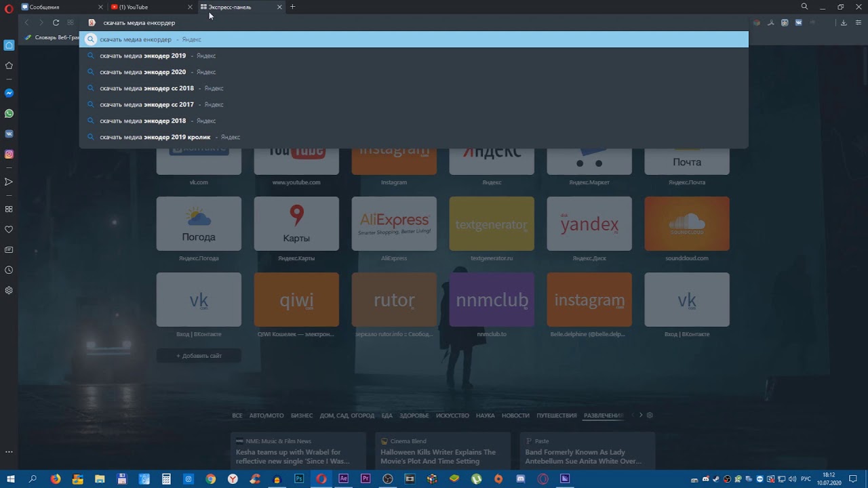Open the heart bookmarks icon in the sidebar
Viewport: 868px width, 488px height.
[9, 229]
